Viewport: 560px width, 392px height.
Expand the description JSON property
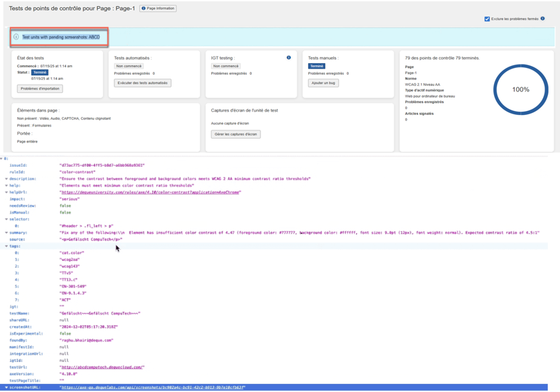tap(7, 179)
